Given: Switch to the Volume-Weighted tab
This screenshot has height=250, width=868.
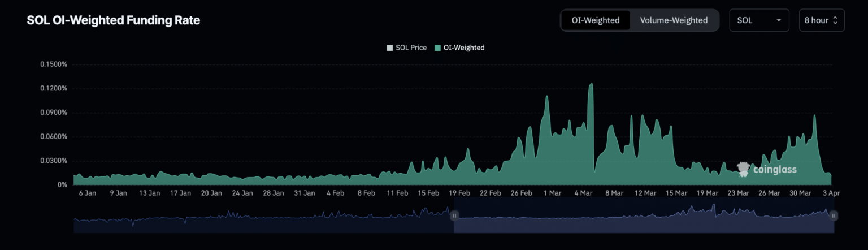Looking at the screenshot, I should pos(674,20).
